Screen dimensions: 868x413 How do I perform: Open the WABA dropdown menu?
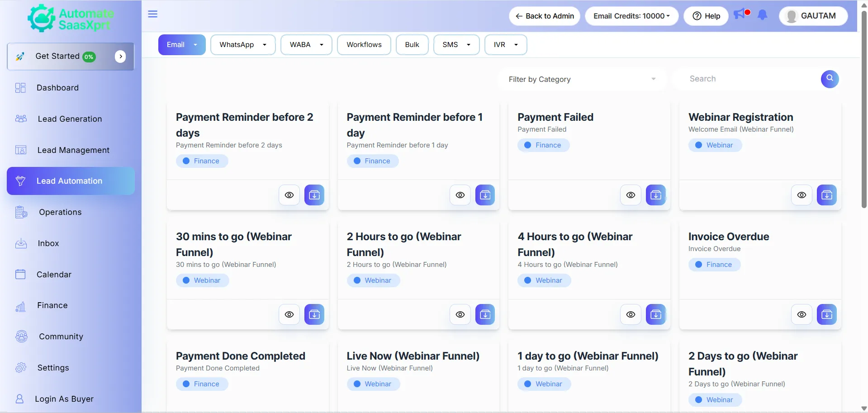point(306,45)
